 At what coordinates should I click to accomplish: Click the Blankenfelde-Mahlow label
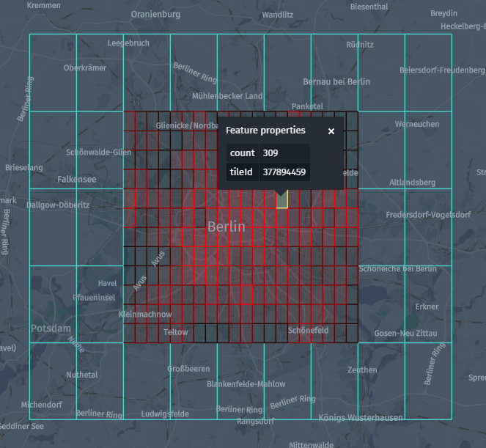[x=246, y=384]
